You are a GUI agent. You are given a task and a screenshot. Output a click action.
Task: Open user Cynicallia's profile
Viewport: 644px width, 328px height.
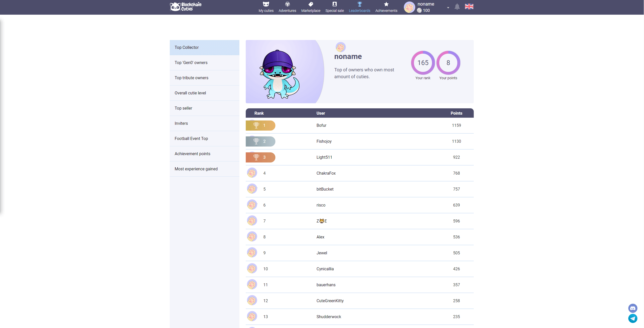click(x=325, y=269)
